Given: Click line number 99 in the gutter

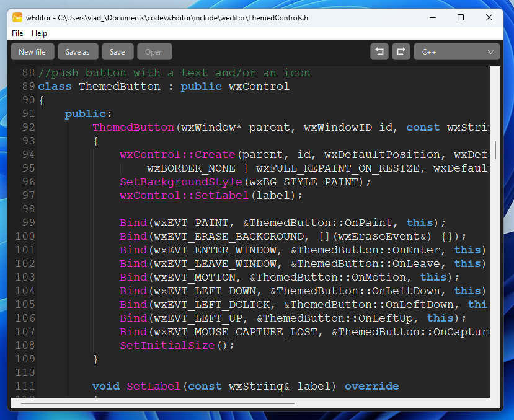Looking at the screenshot, I should 29,223.
